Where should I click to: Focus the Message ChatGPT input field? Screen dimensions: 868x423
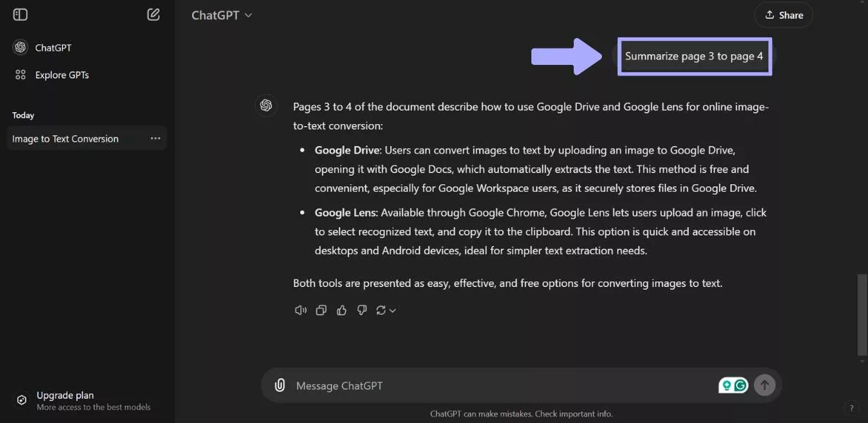[x=505, y=386]
